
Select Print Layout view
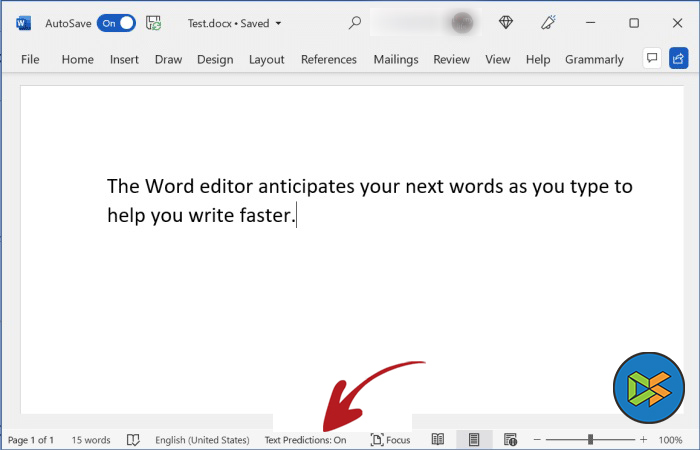(473, 439)
